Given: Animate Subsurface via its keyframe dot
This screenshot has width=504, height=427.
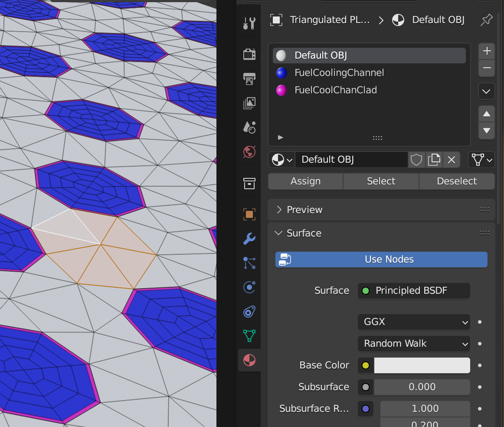Looking at the screenshot, I should (480, 387).
